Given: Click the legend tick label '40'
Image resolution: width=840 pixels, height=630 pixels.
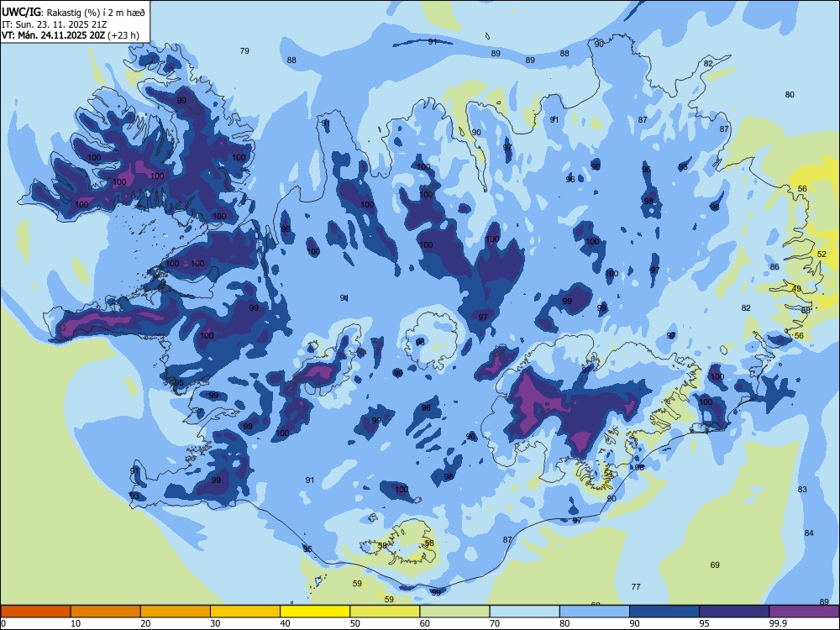Looking at the screenshot, I should [285, 623].
